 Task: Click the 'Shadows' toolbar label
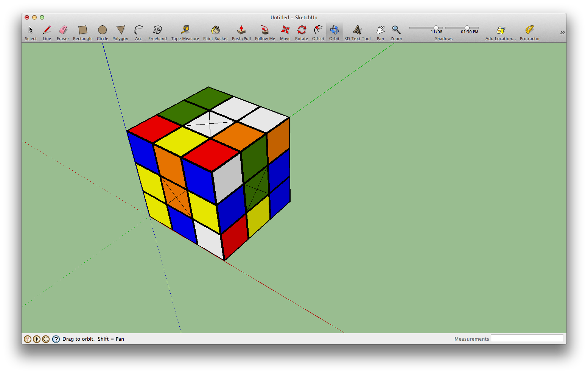444,39
